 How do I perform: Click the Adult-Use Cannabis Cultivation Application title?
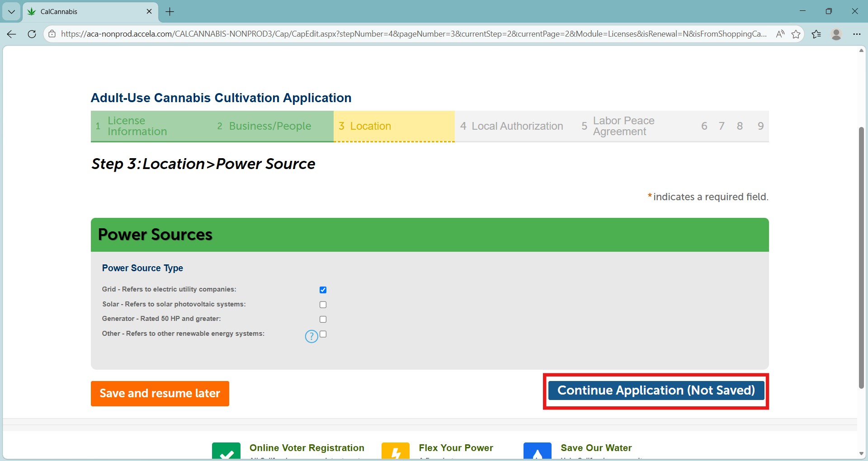(221, 98)
